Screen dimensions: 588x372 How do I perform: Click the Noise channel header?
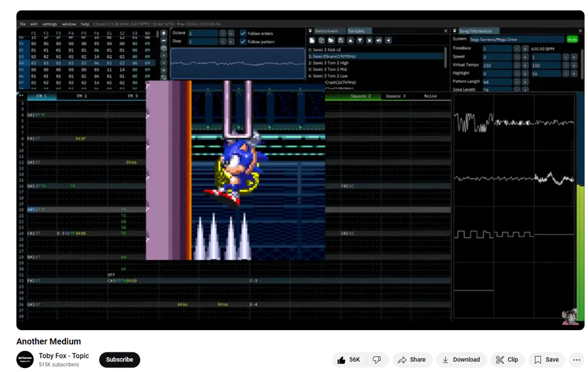point(430,96)
